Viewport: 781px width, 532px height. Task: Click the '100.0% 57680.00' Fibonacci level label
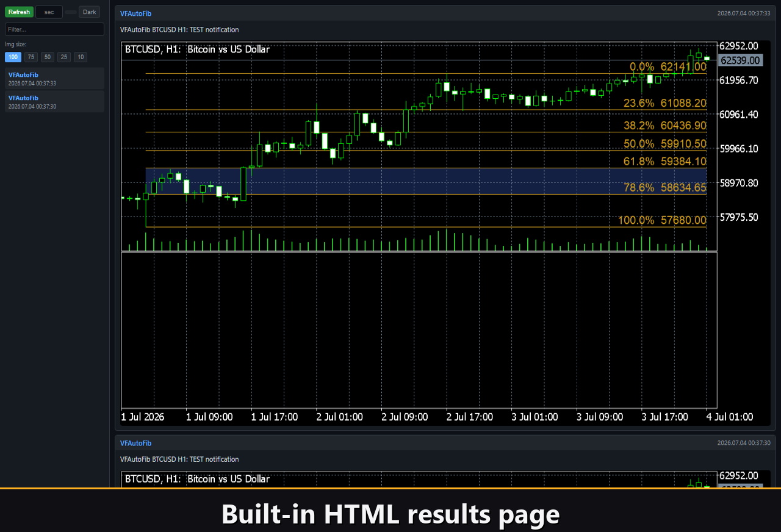(663, 220)
